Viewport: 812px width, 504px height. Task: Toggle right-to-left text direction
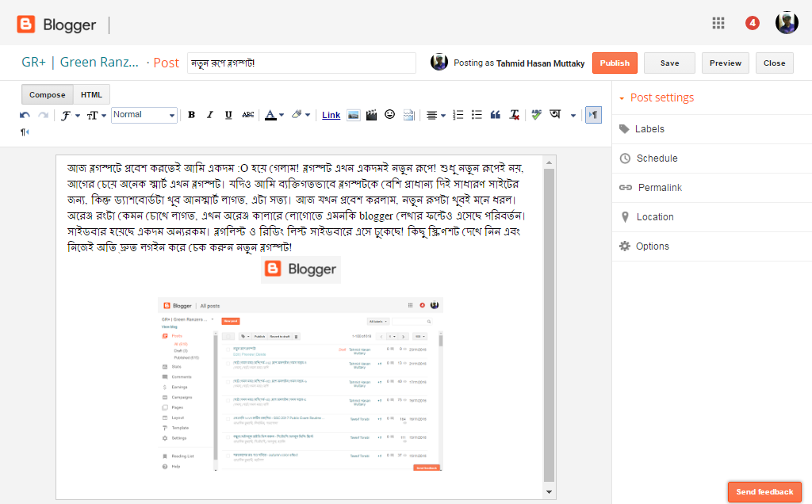pyautogui.click(x=25, y=132)
